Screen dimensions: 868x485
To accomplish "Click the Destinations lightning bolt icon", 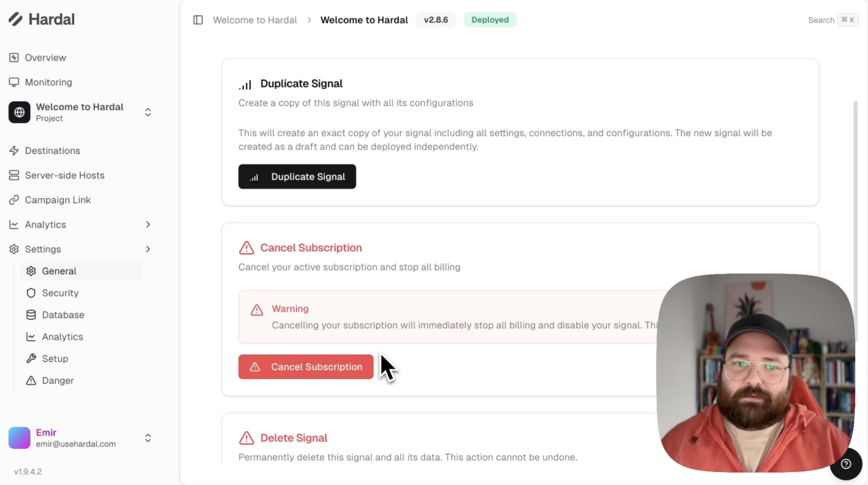I will click(x=14, y=150).
